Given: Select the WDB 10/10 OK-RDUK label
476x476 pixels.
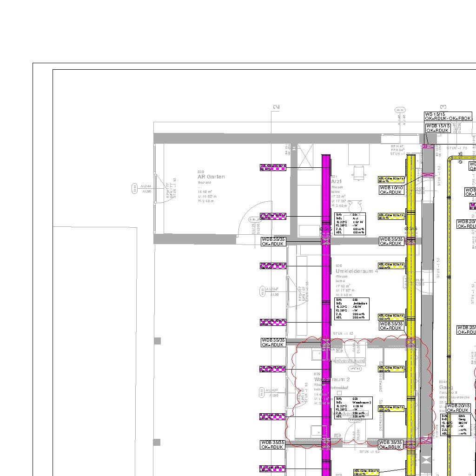Looking at the screenshot, I should (391, 190).
